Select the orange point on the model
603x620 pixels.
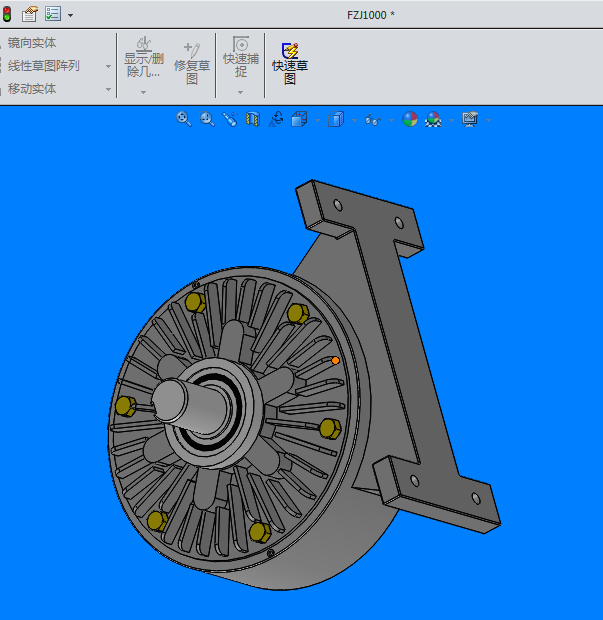335,360
